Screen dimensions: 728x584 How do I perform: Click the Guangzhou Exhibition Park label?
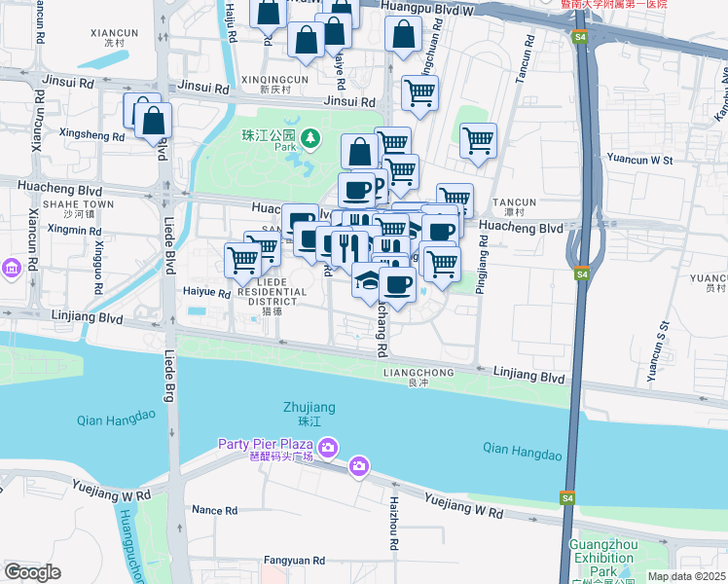(x=603, y=558)
